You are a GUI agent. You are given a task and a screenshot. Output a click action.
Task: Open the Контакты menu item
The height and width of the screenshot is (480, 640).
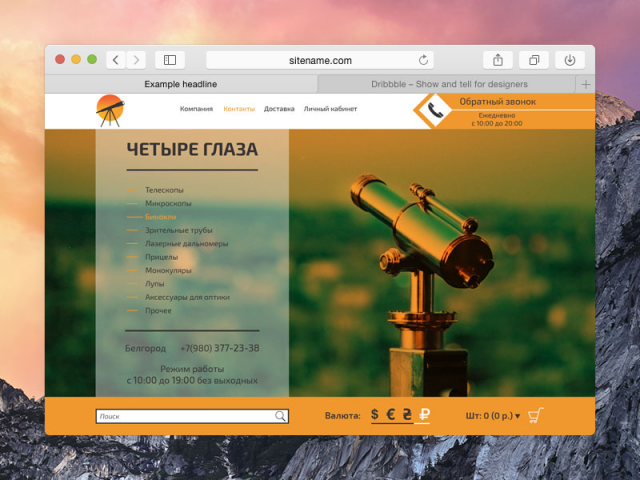tap(239, 109)
